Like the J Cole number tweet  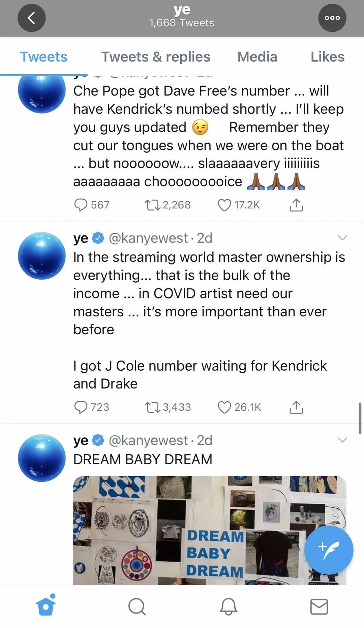coord(224,407)
